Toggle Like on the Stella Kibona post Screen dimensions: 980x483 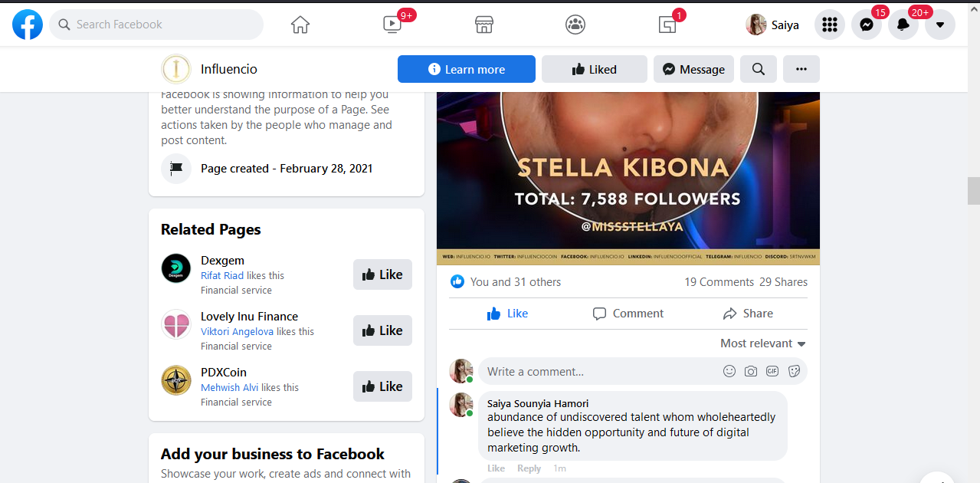tap(507, 314)
